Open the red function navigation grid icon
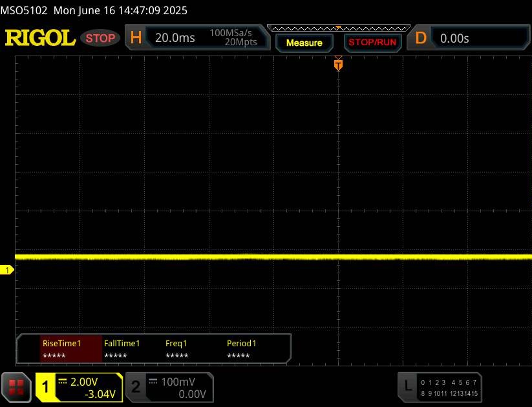 [x=17, y=387]
